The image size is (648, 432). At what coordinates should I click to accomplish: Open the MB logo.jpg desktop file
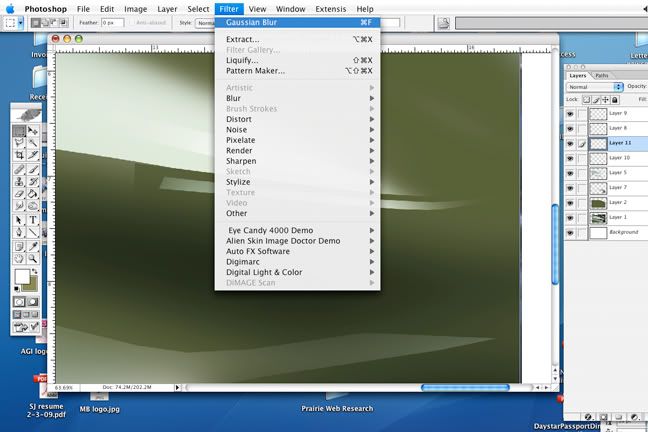pyautogui.click(x=99, y=403)
